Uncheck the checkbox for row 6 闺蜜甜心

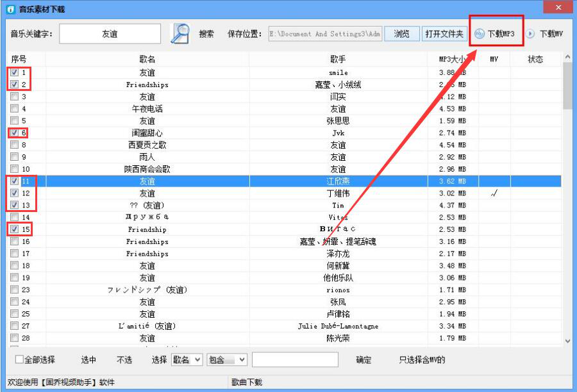(14, 133)
